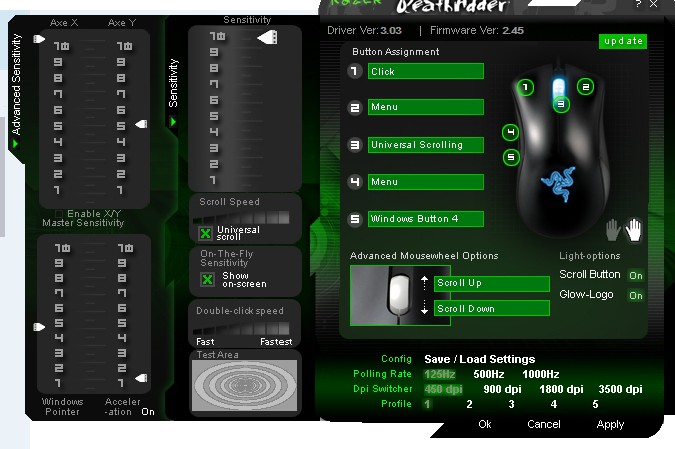Viewport: 675px width, 449px height.
Task: Open Scroll Up mousewheel assignment dropdown
Action: [492, 283]
